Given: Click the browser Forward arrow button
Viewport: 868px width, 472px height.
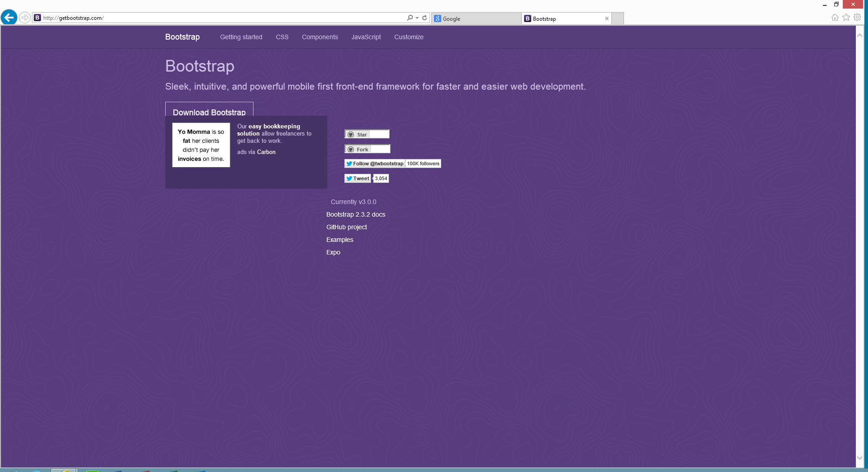Looking at the screenshot, I should [25, 18].
